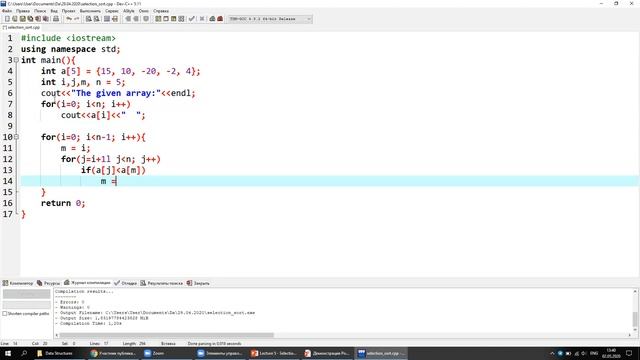Click line number 14 in the gutter
The height and width of the screenshot is (360, 640).
point(8,181)
